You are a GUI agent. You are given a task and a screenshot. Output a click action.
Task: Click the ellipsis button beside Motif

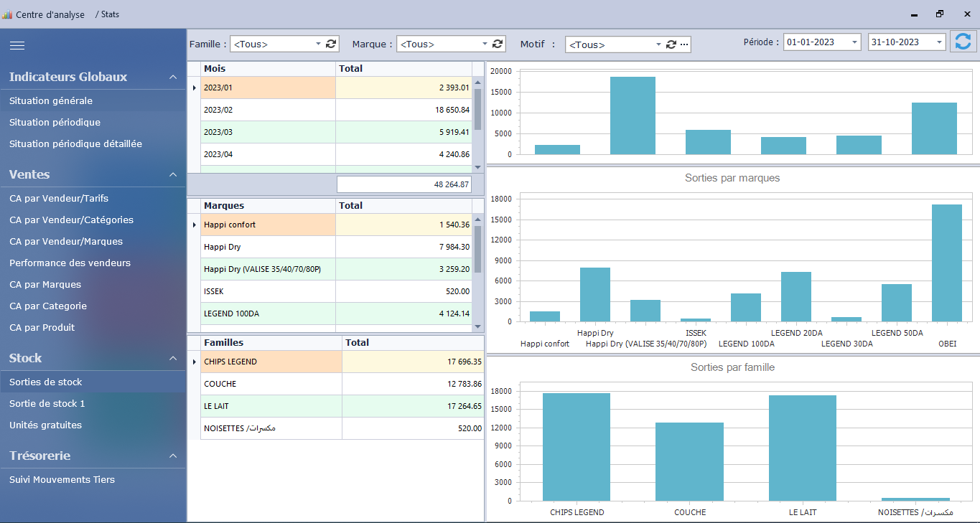point(684,44)
